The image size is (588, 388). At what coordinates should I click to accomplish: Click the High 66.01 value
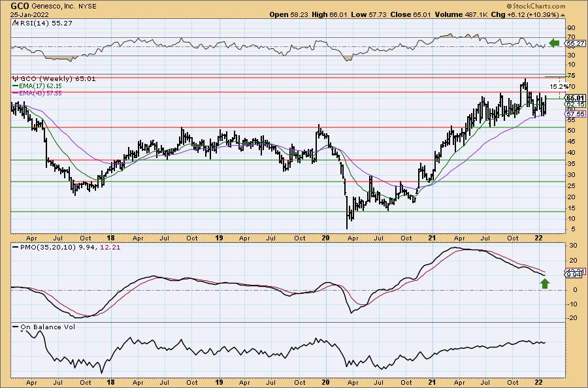[330, 14]
